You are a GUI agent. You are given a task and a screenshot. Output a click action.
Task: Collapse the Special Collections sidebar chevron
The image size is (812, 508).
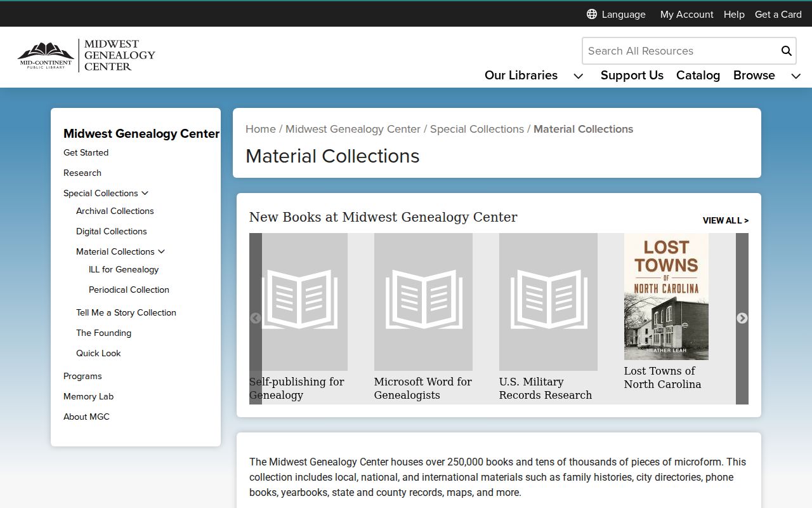tap(145, 193)
